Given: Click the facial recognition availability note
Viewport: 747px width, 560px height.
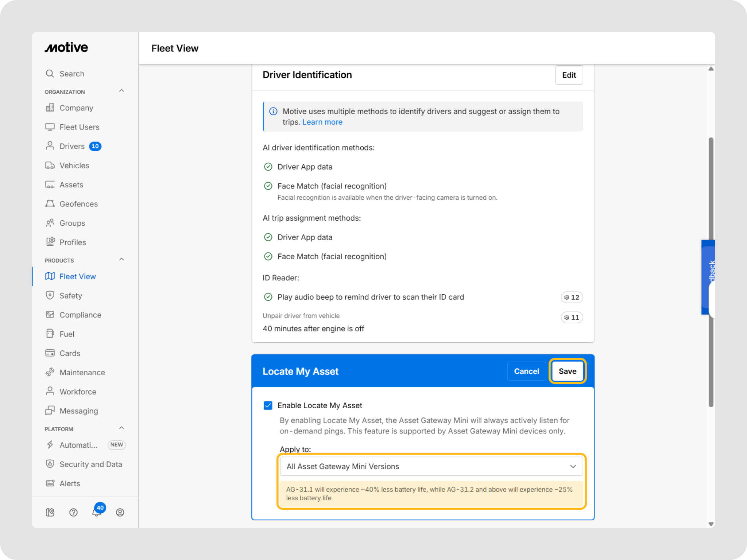Looking at the screenshot, I should tap(387, 197).
